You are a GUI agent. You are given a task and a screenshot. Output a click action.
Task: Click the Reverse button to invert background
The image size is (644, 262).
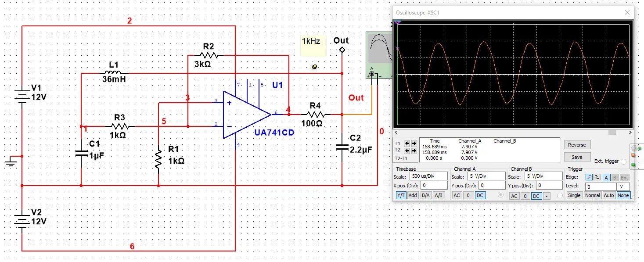577,145
